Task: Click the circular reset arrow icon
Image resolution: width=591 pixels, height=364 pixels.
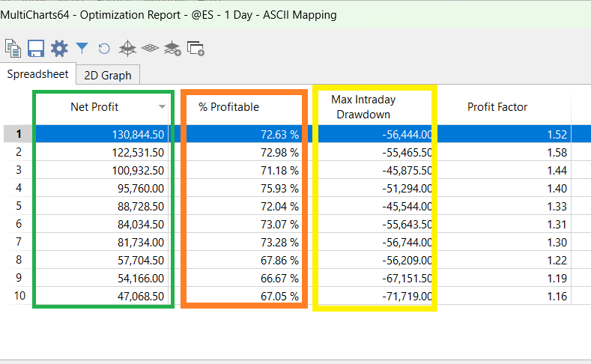Action: pos(105,49)
